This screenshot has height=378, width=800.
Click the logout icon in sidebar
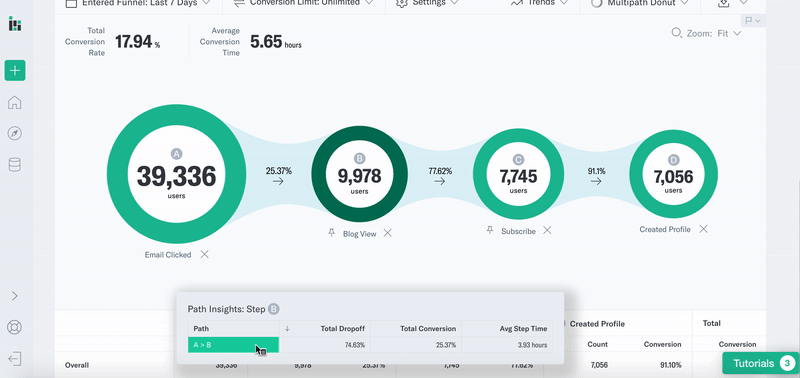pos(15,359)
